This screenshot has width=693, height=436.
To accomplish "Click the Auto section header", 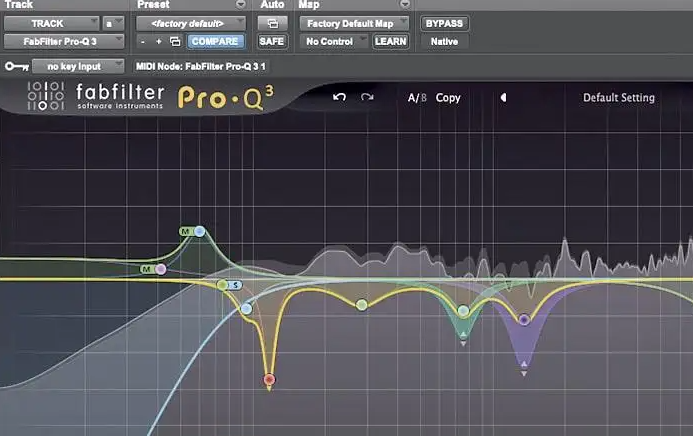I will [272, 4].
